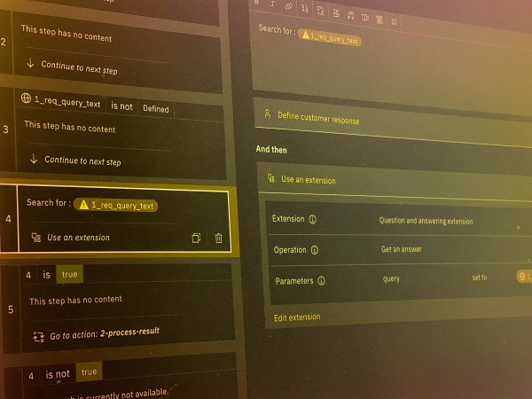Click the info icon next to Extension
This screenshot has width=532, height=399.
tap(313, 219)
